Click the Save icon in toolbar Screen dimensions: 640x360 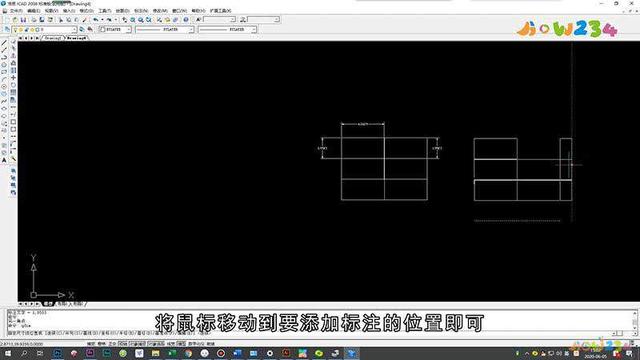pyautogui.click(x=23, y=20)
